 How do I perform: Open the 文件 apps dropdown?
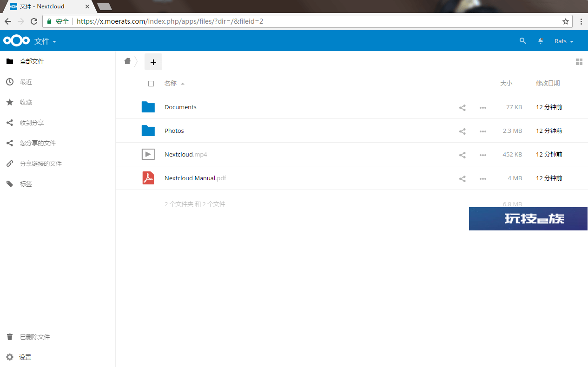45,41
